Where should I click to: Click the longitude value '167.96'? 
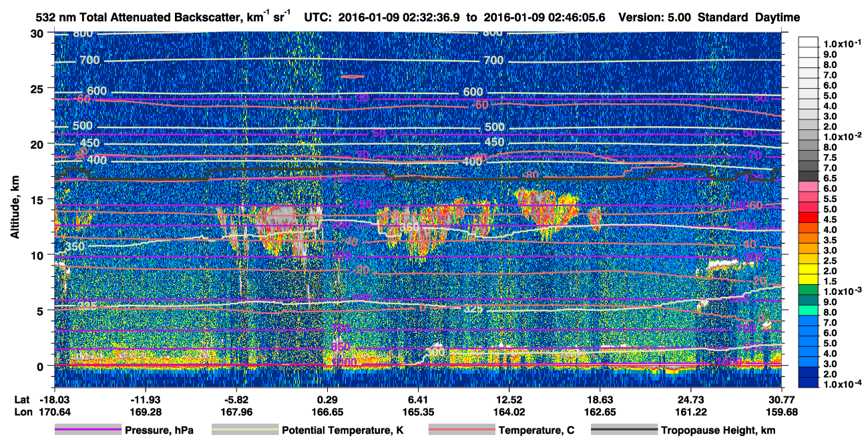tap(236, 412)
